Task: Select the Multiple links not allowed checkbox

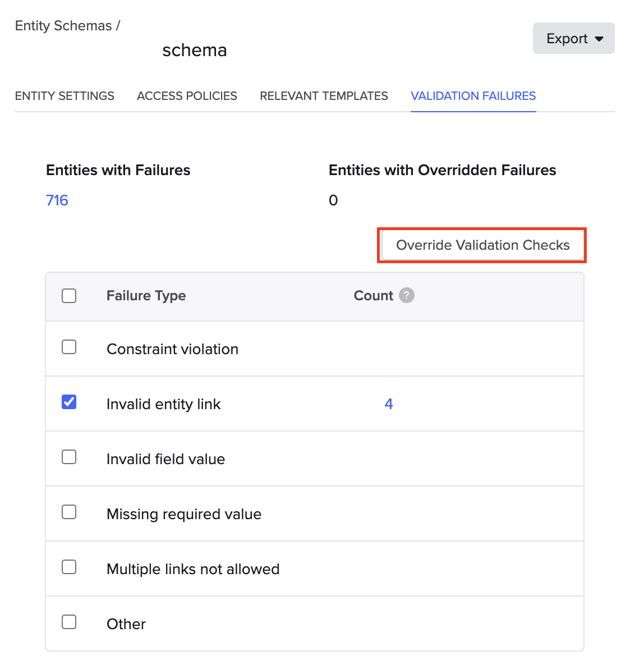Action: pos(69,567)
